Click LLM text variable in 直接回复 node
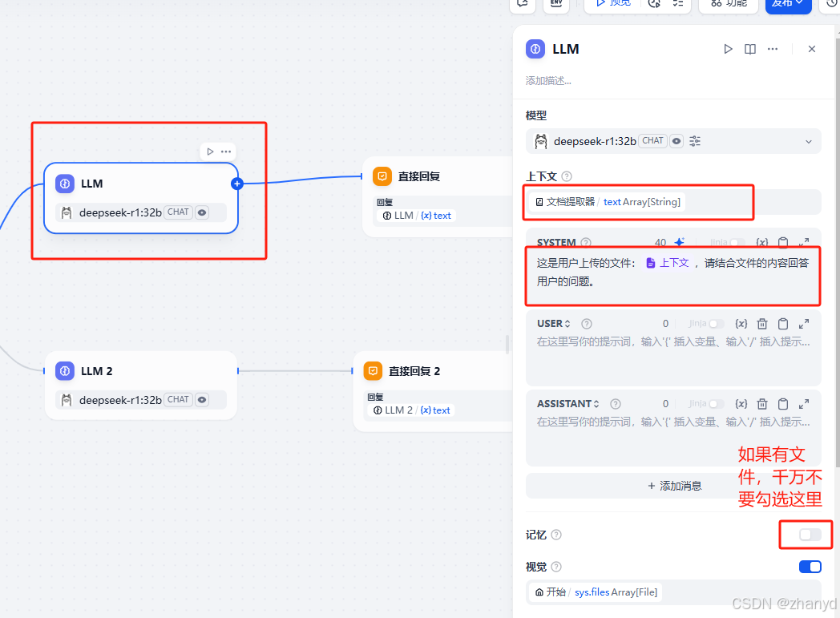The height and width of the screenshot is (618, 840). point(417,216)
